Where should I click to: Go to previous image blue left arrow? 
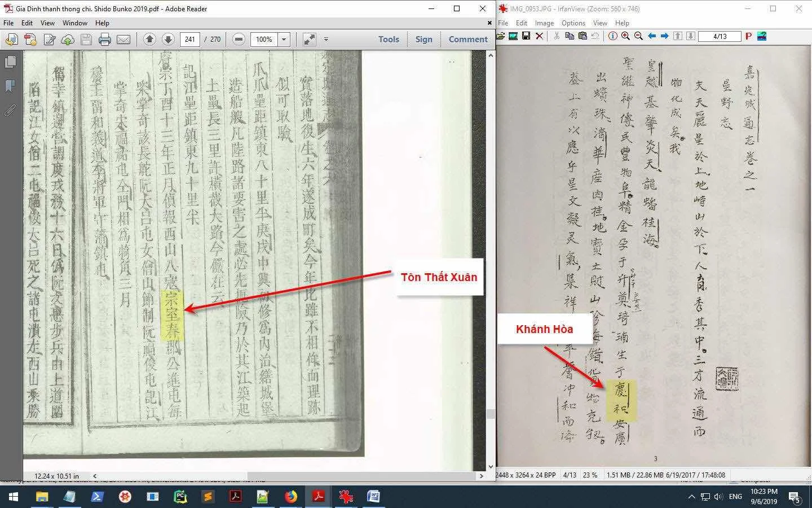[652, 36]
